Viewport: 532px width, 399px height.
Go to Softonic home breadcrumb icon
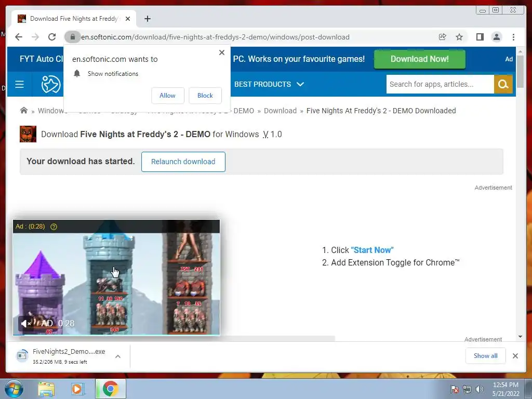click(x=24, y=111)
